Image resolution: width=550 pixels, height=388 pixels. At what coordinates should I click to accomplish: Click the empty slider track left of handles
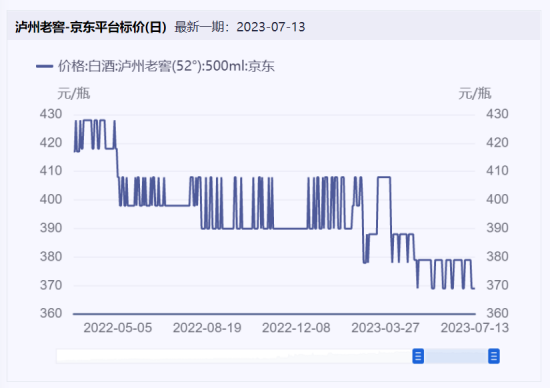point(234,356)
